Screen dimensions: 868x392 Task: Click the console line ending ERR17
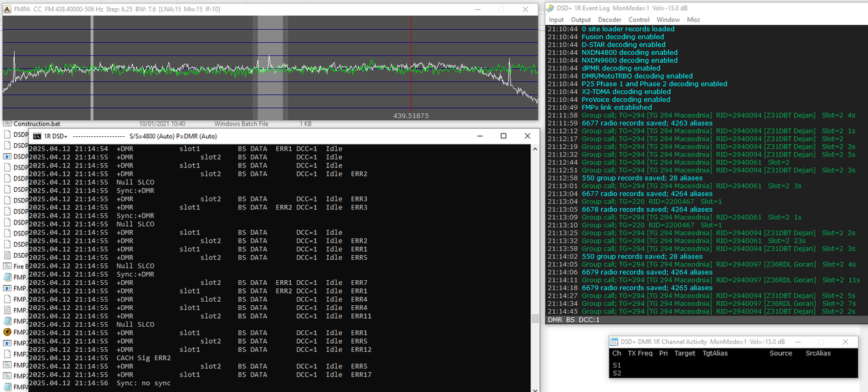200,374
